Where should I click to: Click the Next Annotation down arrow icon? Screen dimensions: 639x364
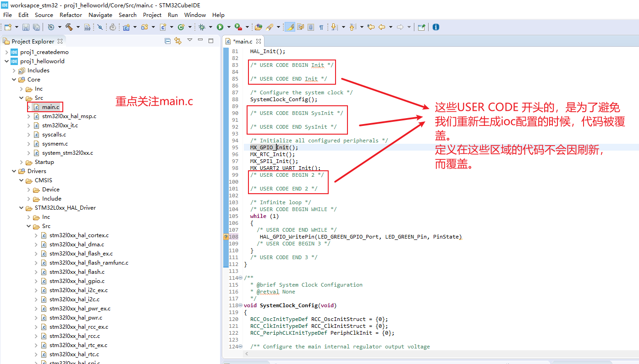(334, 27)
